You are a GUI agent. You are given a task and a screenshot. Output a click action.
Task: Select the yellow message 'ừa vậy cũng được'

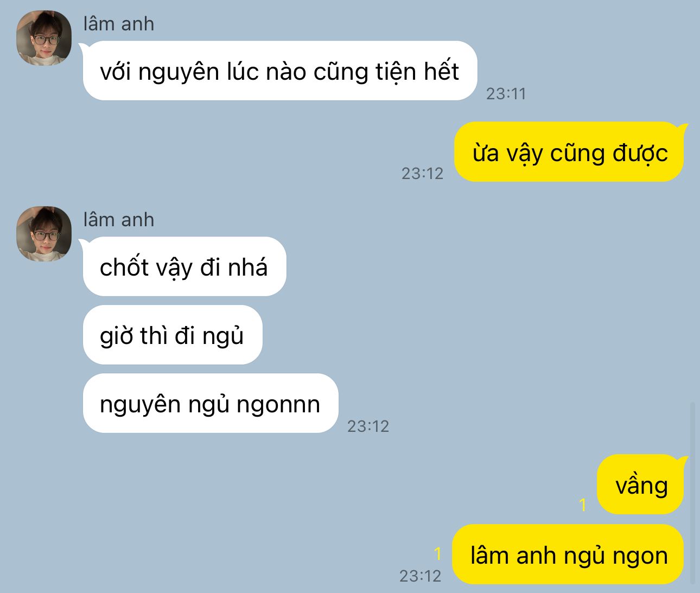tap(569, 152)
